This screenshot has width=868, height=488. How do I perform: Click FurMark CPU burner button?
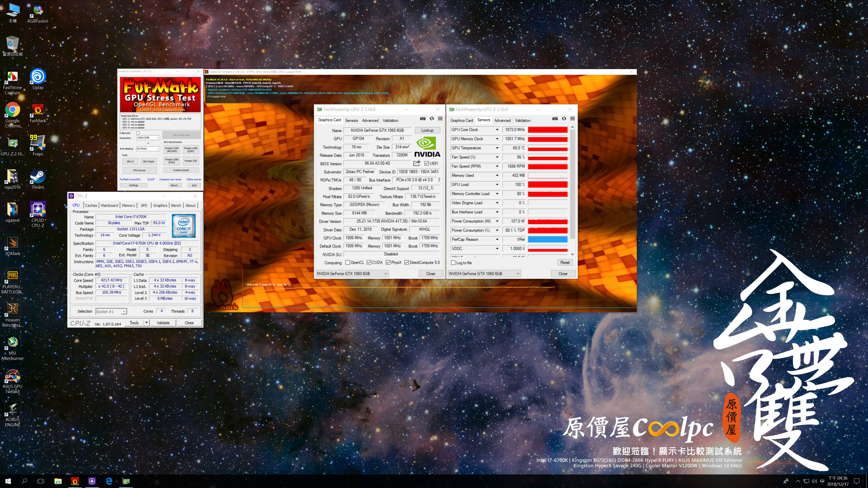click(x=139, y=170)
